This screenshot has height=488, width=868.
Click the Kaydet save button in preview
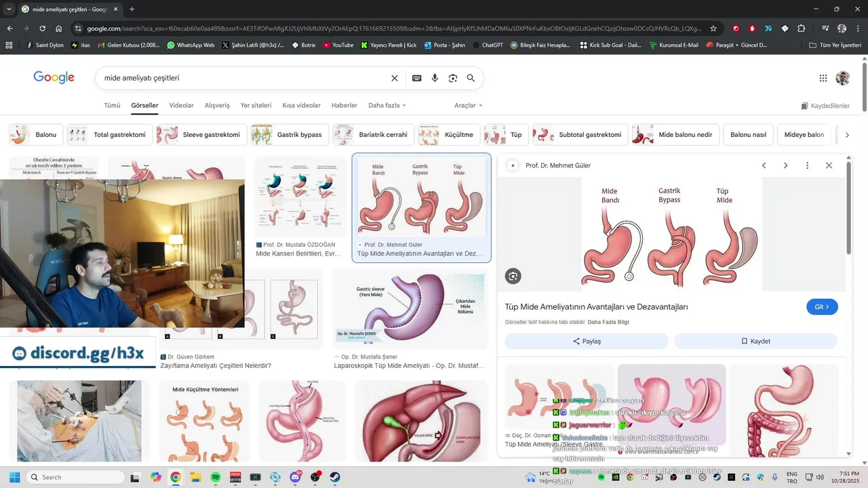(x=755, y=341)
